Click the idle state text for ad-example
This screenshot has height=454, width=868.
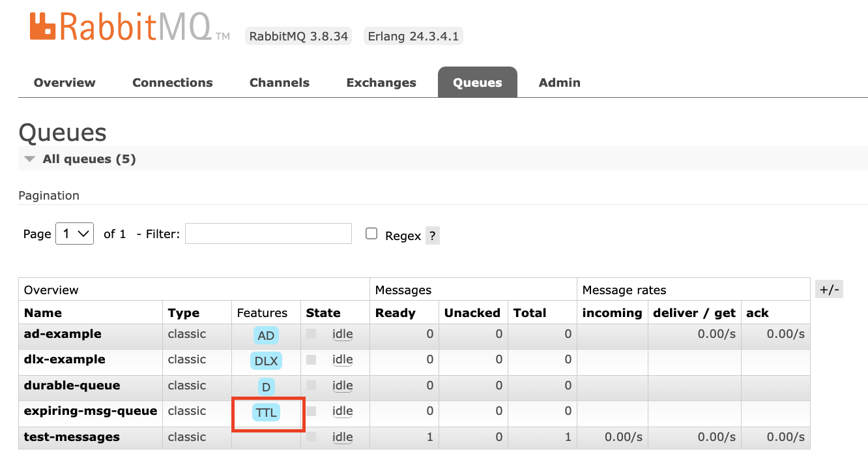coord(343,334)
